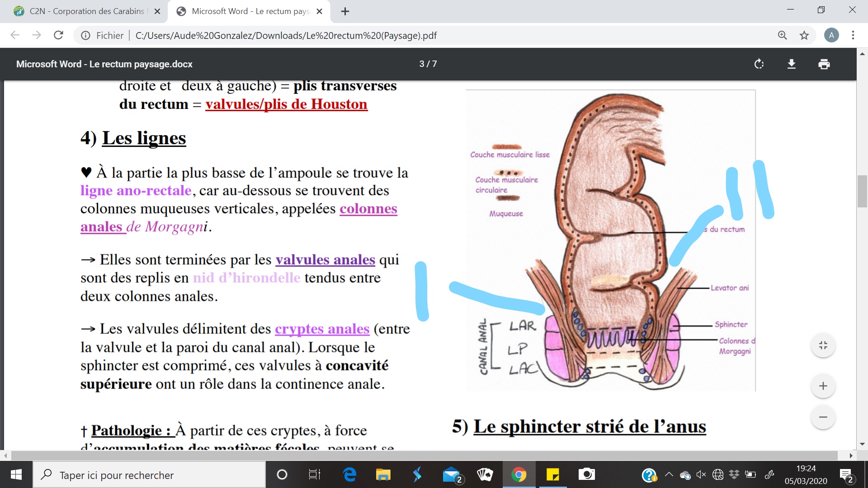The image size is (868, 488).
Task: Open Chrome three-dot menu
Action: click(x=853, y=35)
